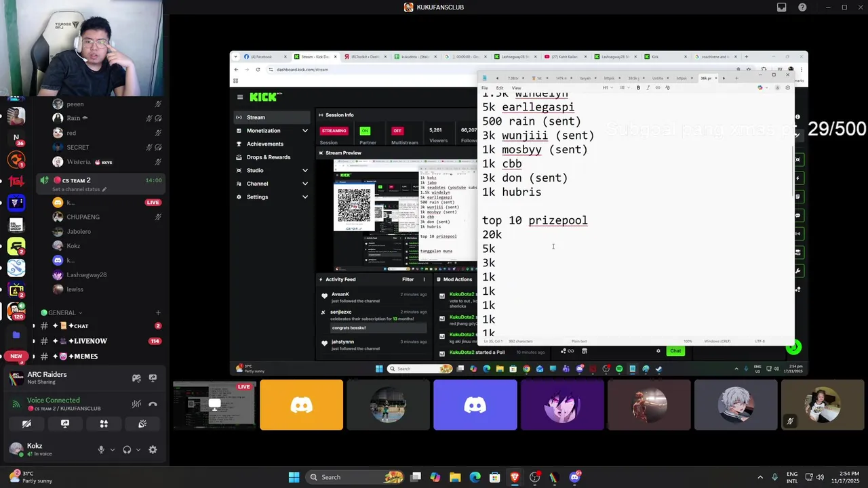Click the green Chat button
This screenshot has width=868, height=488.
click(x=675, y=350)
